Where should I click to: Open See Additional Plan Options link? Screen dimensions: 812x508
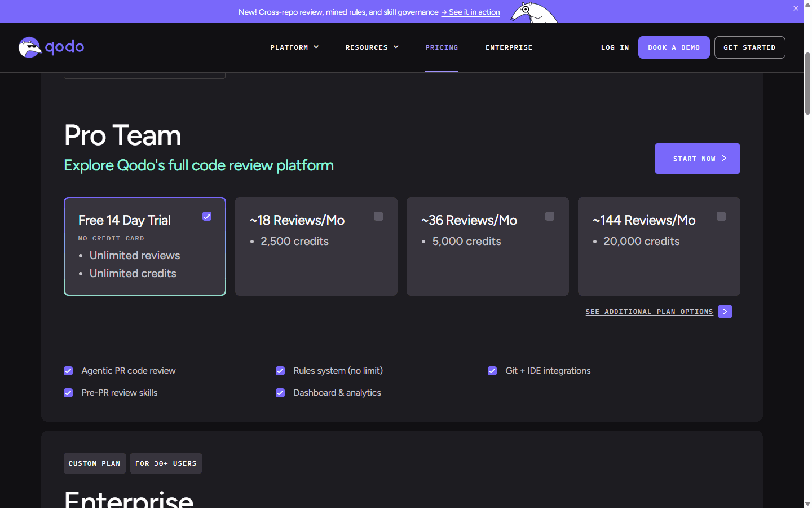(649, 312)
